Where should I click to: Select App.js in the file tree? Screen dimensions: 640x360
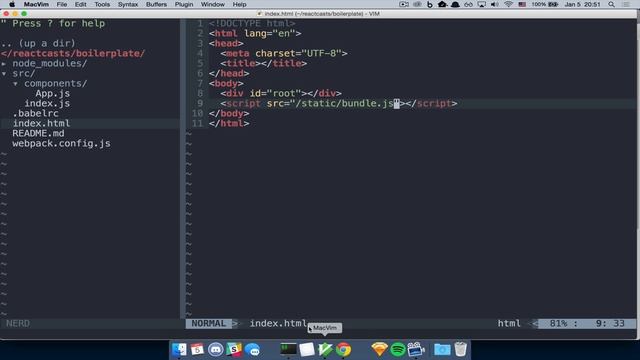[53, 93]
